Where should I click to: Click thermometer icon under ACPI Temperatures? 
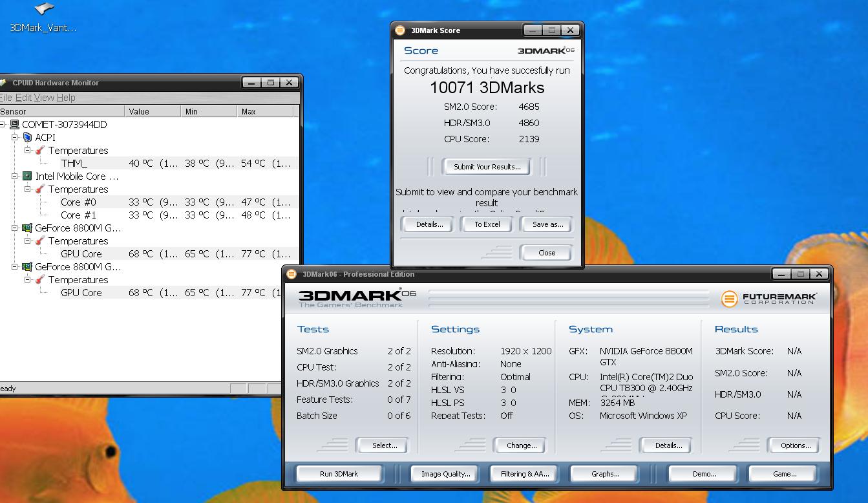pos(40,150)
